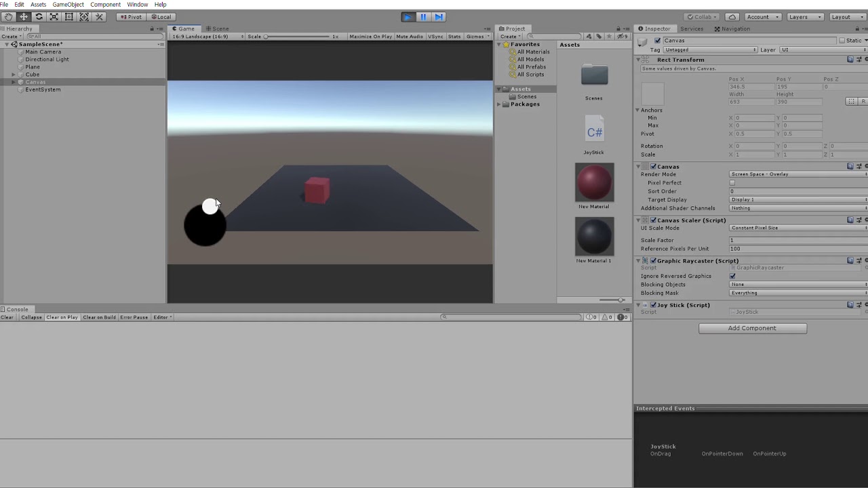The width and height of the screenshot is (868, 488).
Task: Toggle Mute Audio in Game view
Action: click(x=410, y=37)
